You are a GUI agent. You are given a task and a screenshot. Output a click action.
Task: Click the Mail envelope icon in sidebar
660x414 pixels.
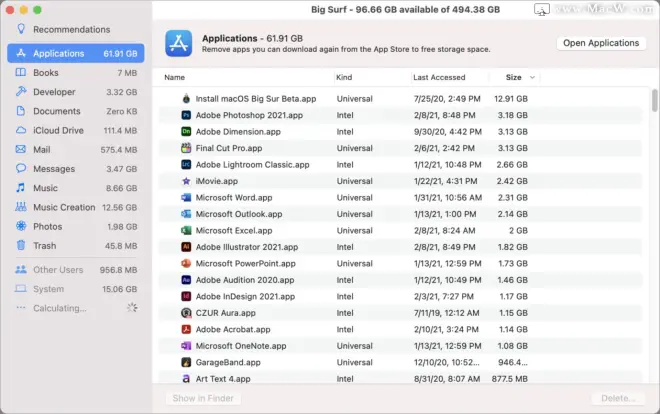click(x=21, y=149)
